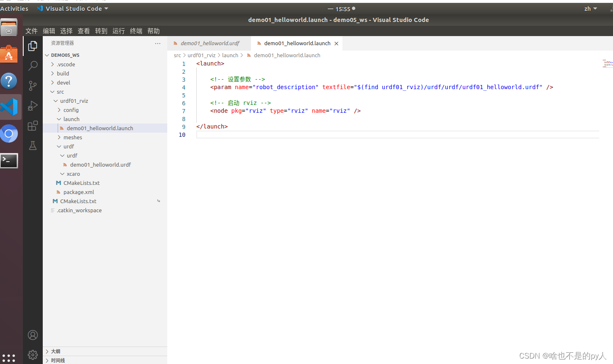Switch to the demo01_helloworld.urdf tab
The height and width of the screenshot is (364, 613).
point(209,43)
